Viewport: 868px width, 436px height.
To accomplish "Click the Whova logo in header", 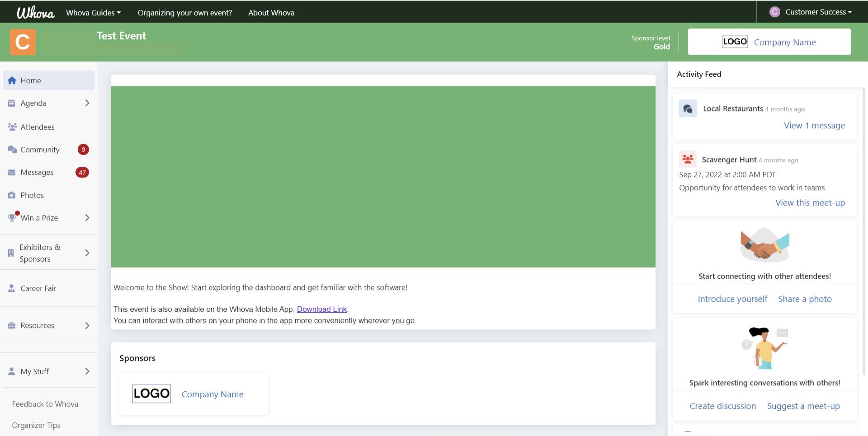I will point(35,13).
